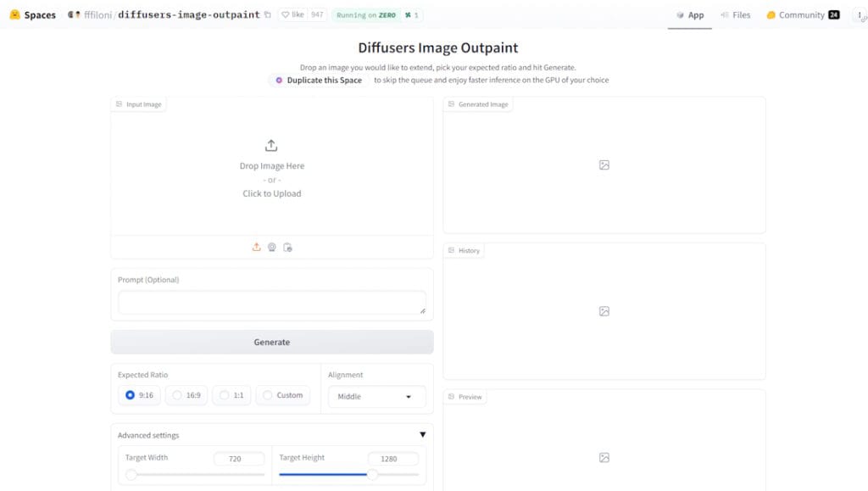
Task: Open the Community tab
Action: point(802,15)
